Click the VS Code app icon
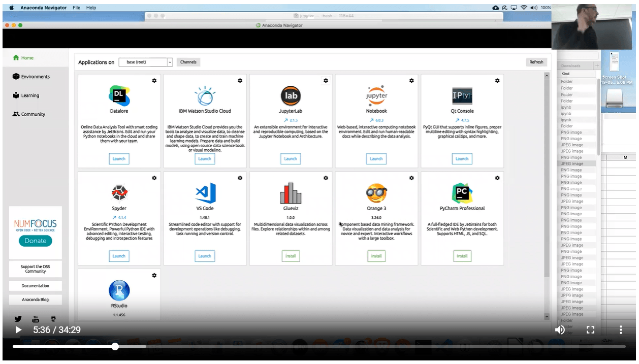This screenshot has width=639, height=364. (205, 193)
